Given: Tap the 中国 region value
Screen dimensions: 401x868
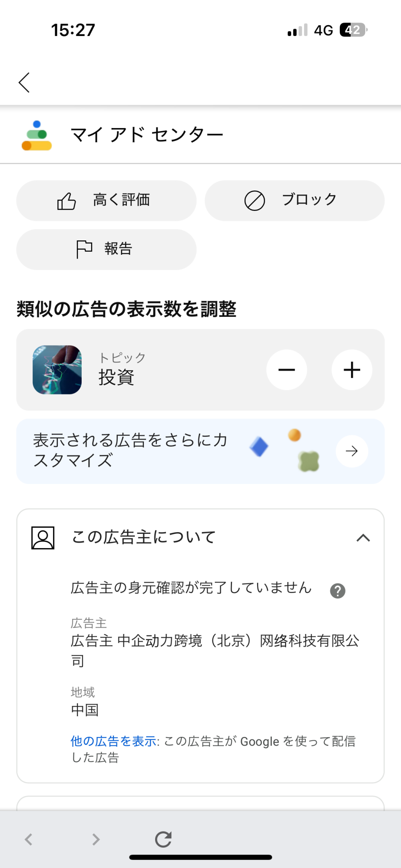Looking at the screenshot, I should 85,710.
